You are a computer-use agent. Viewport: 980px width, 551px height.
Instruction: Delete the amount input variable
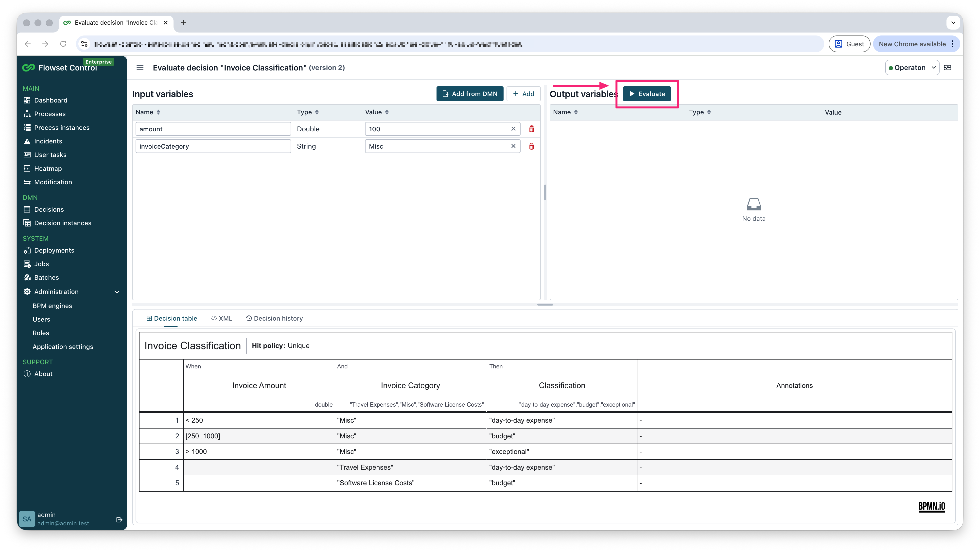[531, 129]
